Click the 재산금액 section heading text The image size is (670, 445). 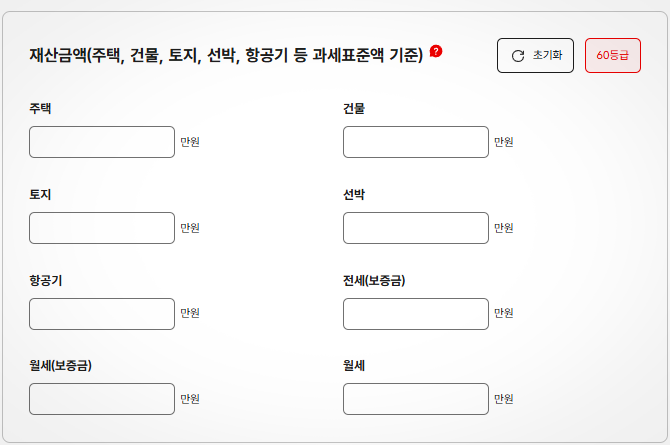click(x=226, y=55)
